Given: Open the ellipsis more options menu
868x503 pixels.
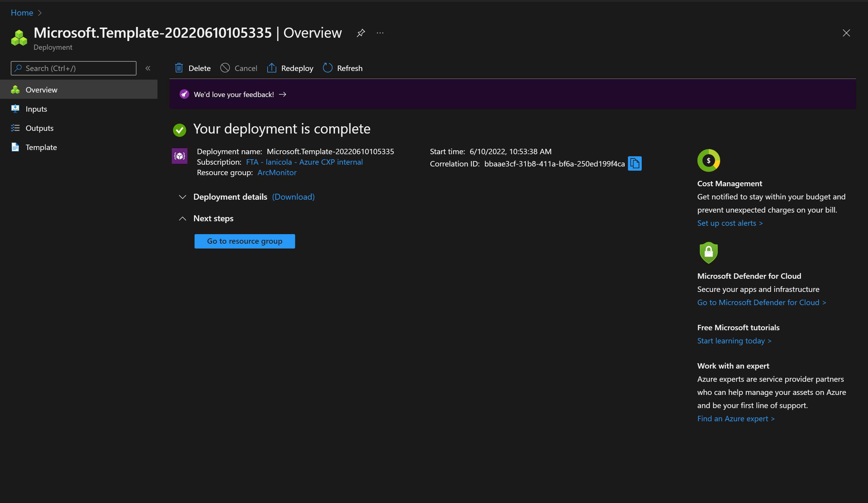Looking at the screenshot, I should pyautogui.click(x=380, y=33).
